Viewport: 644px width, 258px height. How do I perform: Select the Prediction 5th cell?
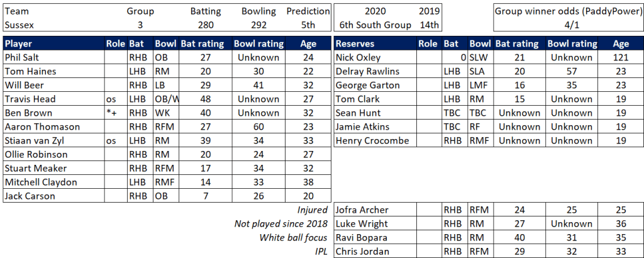point(308,25)
